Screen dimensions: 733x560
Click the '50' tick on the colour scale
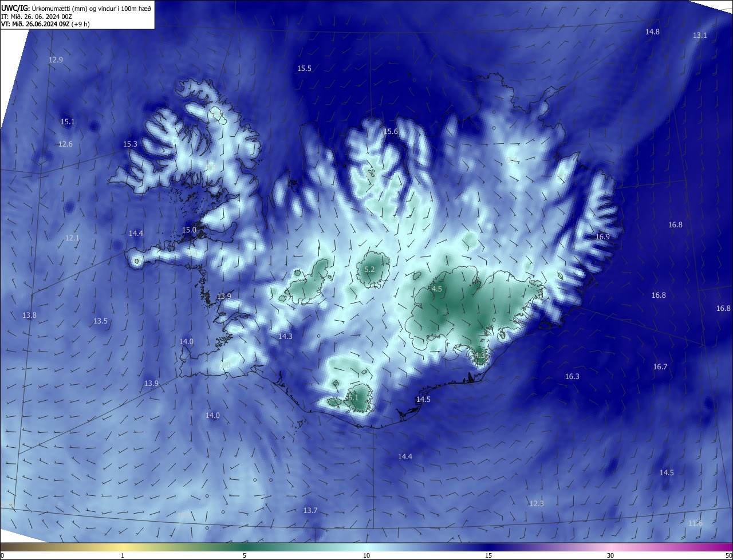point(728,556)
